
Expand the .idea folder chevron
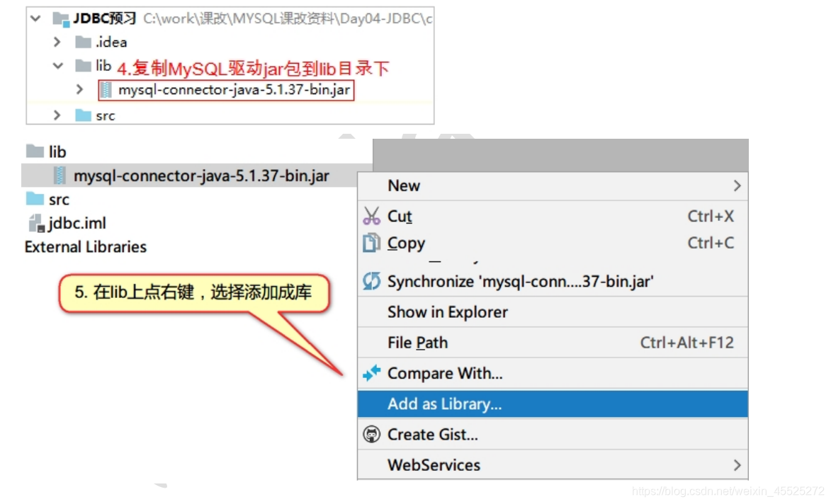[x=57, y=42]
